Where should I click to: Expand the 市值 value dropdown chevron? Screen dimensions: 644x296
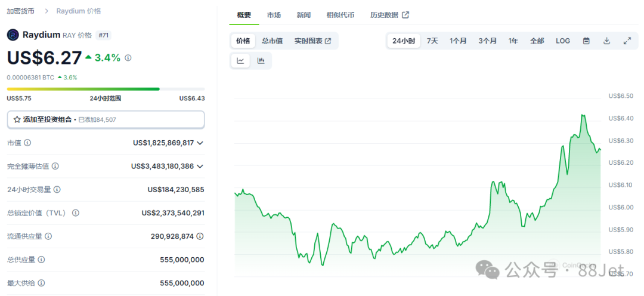point(200,143)
